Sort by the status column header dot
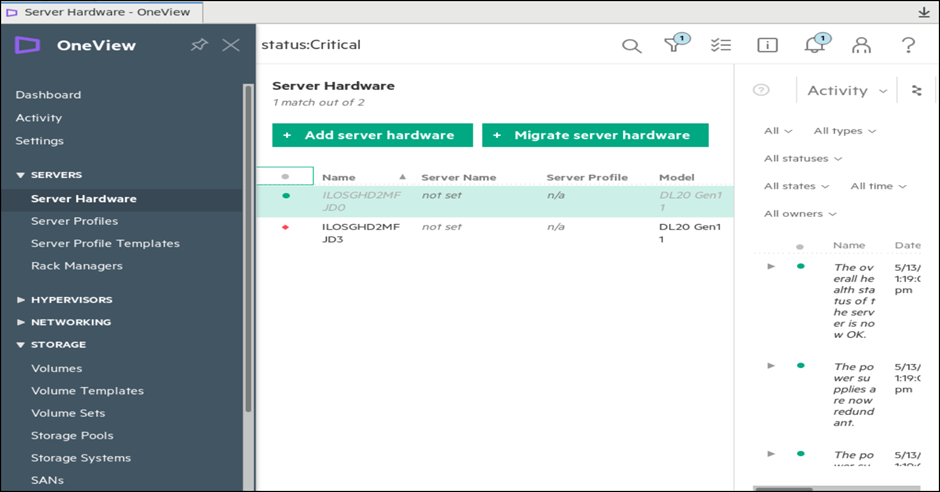Image resolution: width=940 pixels, height=492 pixels. coord(285,176)
